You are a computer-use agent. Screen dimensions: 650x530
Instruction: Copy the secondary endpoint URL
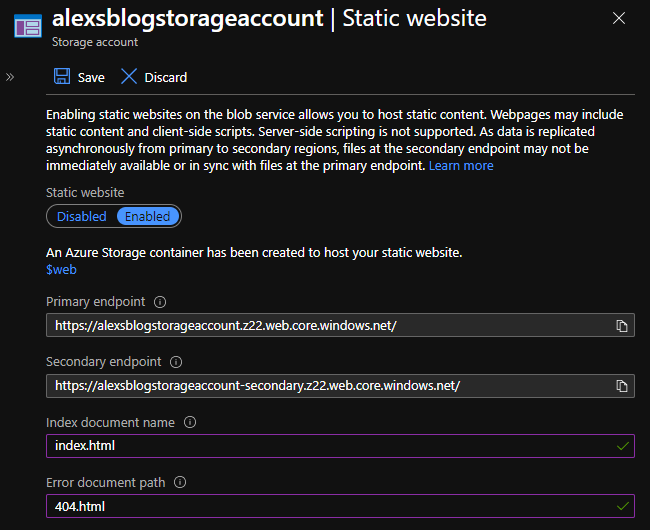click(x=622, y=386)
